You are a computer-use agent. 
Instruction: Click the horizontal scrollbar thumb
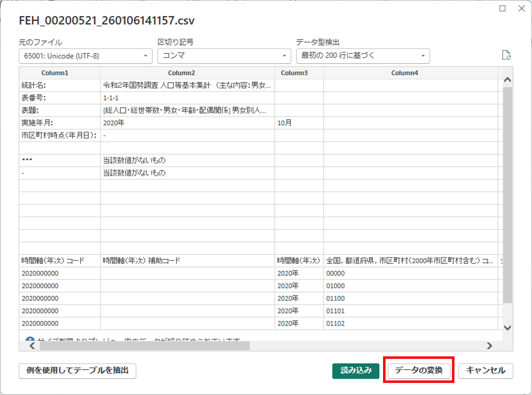tap(145, 346)
